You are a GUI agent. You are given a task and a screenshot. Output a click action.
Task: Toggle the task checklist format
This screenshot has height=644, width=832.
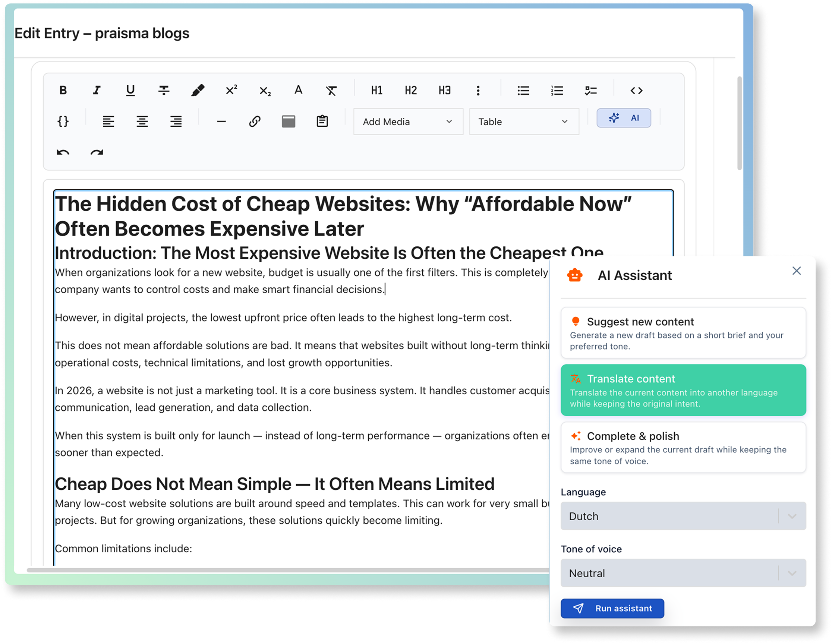click(591, 91)
